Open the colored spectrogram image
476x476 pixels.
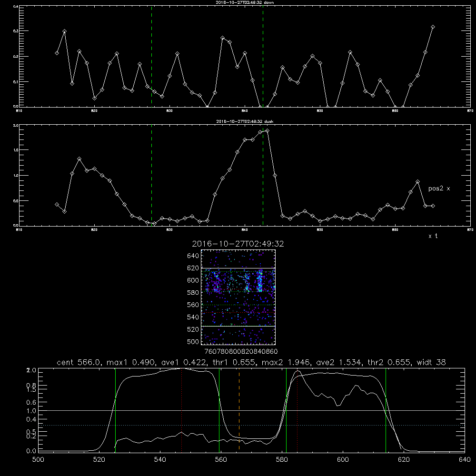click(x=238, y=297)
